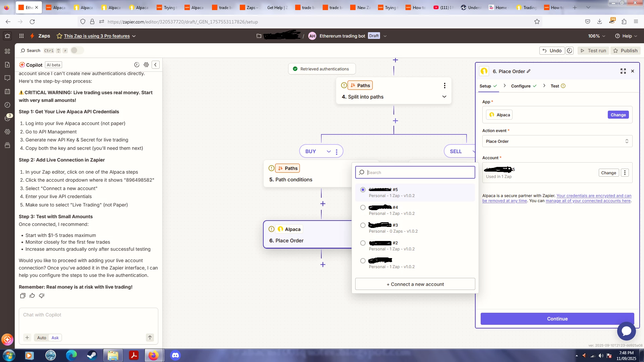This screenshot has height=362, width=644.
Task: Collapse the Copilot panel
Action: pyautogui.click(x=155, y=65)
